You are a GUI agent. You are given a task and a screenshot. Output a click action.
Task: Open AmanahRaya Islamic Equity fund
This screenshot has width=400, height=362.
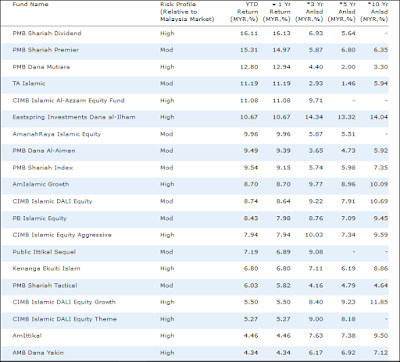tap(57, 134)
